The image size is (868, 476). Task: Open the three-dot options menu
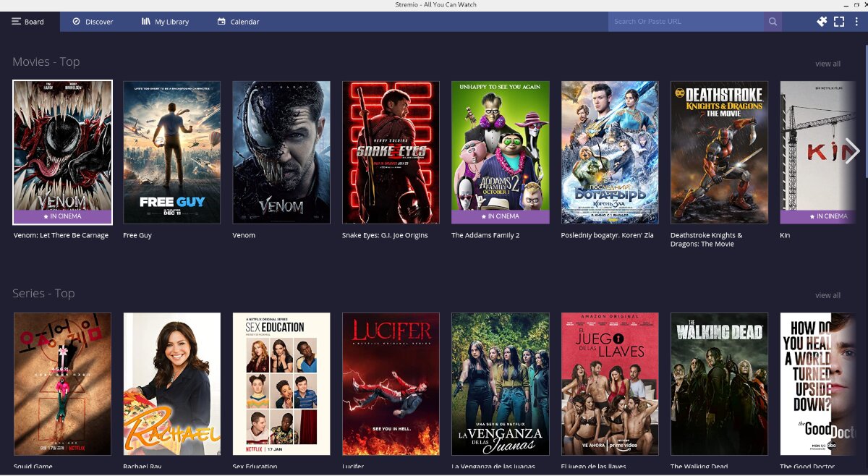click(856, 22)
